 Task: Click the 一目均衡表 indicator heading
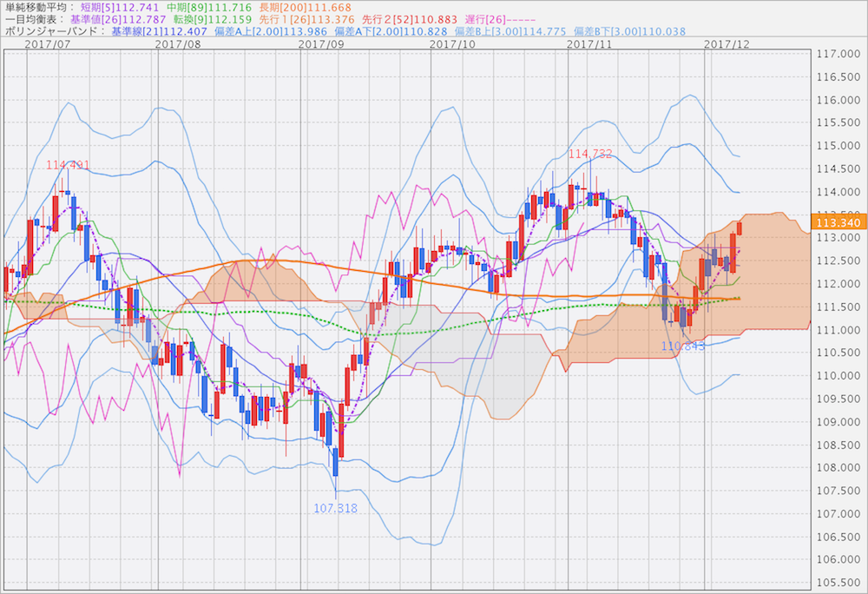(x=33, y=19)
